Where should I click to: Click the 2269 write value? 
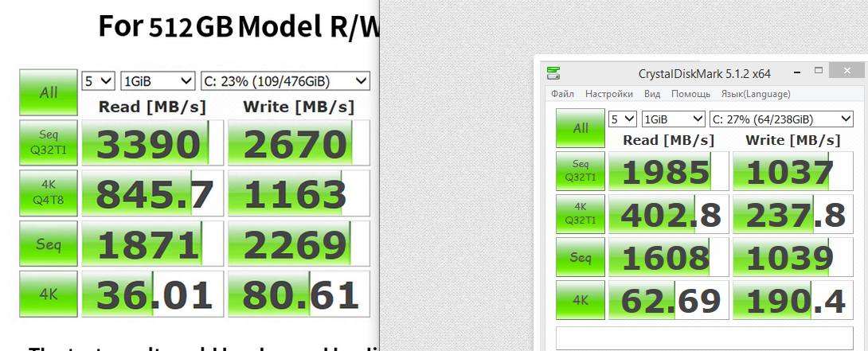pyautogui.click(x=299, y=244)
